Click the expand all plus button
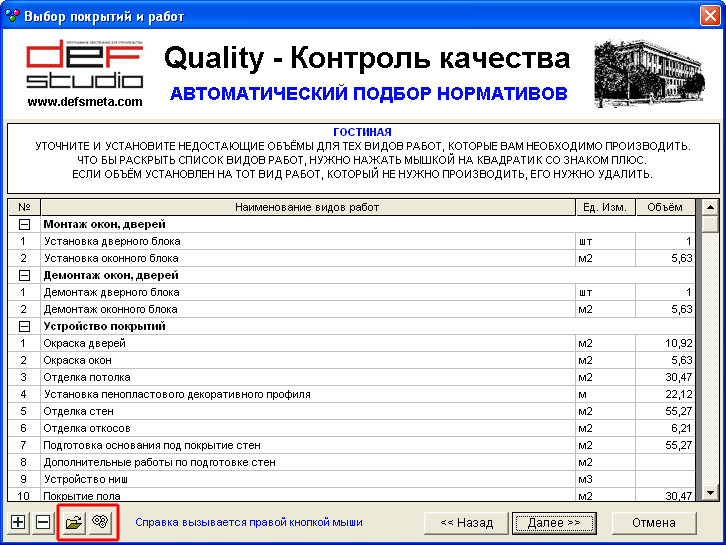Viewport: 726px width, 545px height. click(x=18, y=522)
